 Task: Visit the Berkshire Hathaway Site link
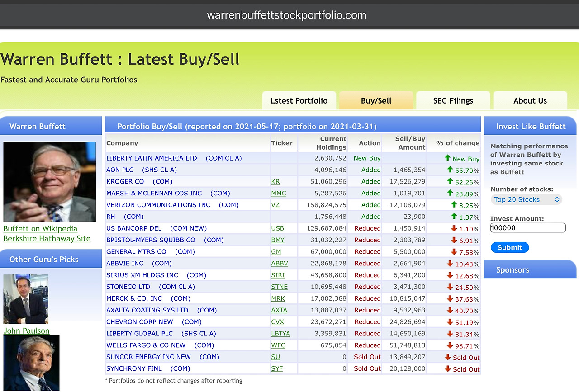click(47, 239)
